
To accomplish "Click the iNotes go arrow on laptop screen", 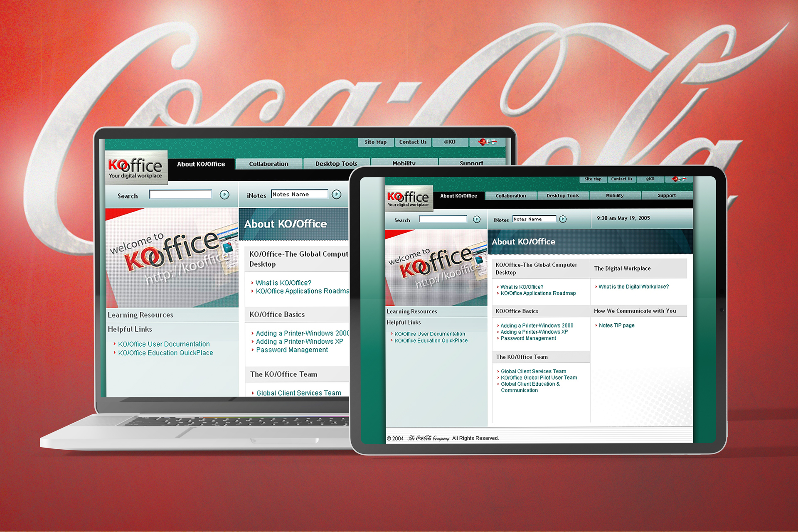I will [x=337, y=194].
